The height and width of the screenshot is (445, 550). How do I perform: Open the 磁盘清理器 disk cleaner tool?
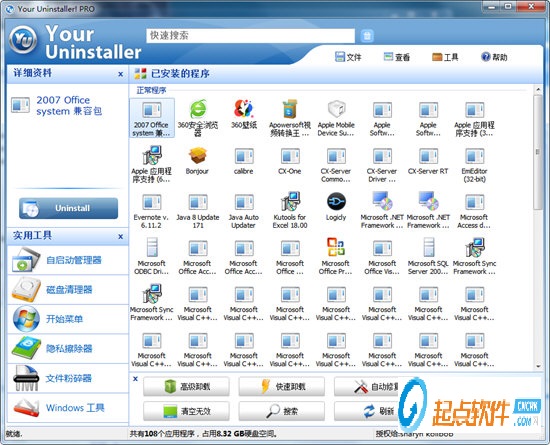click(x=68, y=290)
